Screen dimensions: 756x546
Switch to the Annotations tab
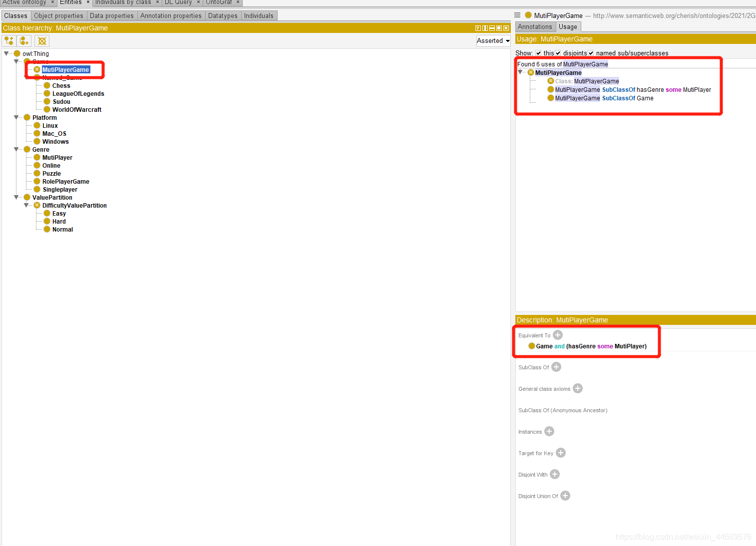tap(535, 27)
